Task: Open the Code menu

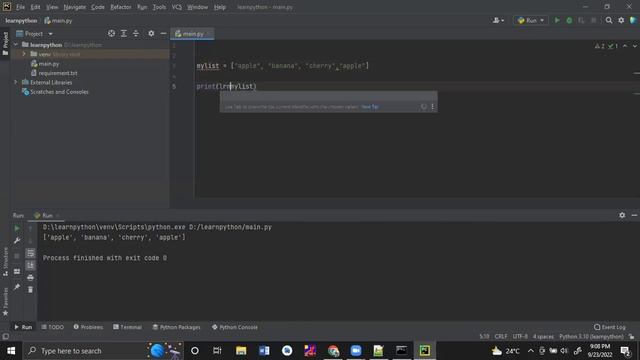Action: (98, 7)
